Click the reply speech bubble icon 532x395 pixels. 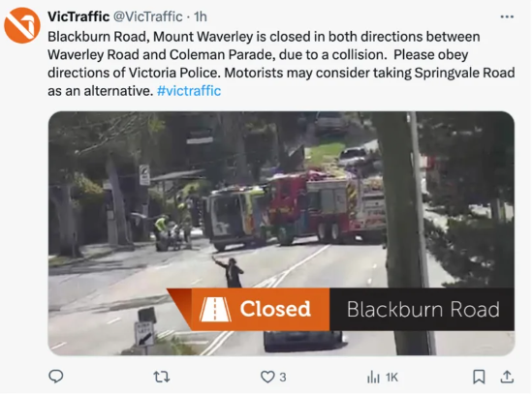56,377
